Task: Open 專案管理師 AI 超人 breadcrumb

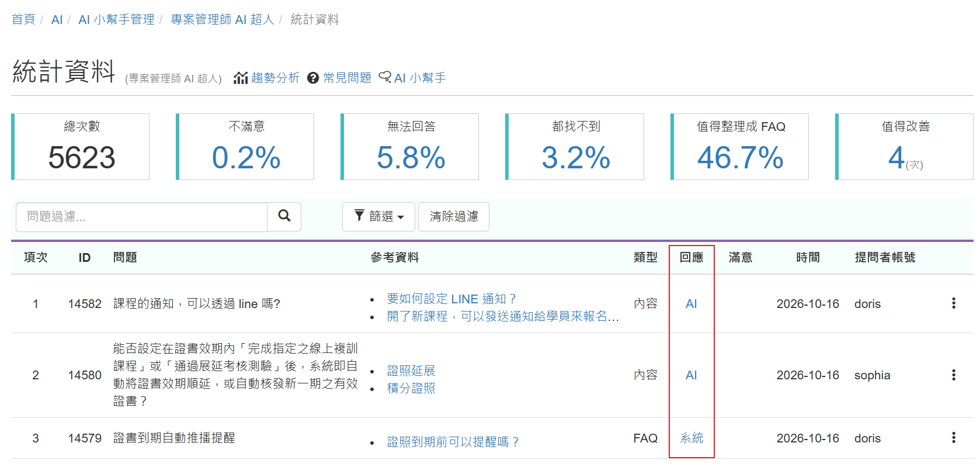Action: coord(222,20)
